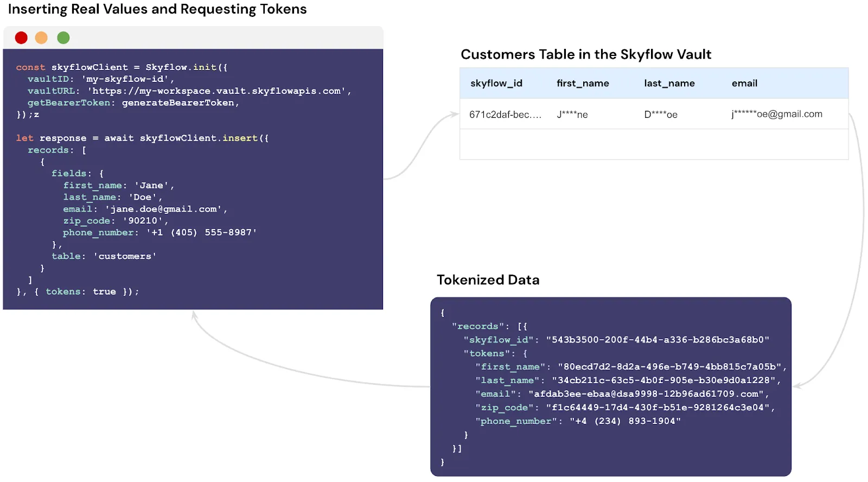The height and width of the screenshot is (482, 868).
Task: Click the 'tokens: true' option in code
Action: tap(80, 291)
